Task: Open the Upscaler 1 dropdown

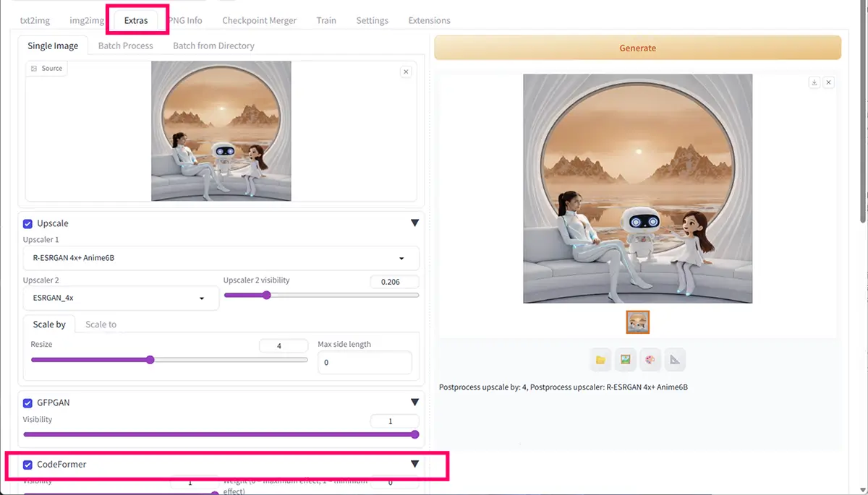Action: pos(221,258)
